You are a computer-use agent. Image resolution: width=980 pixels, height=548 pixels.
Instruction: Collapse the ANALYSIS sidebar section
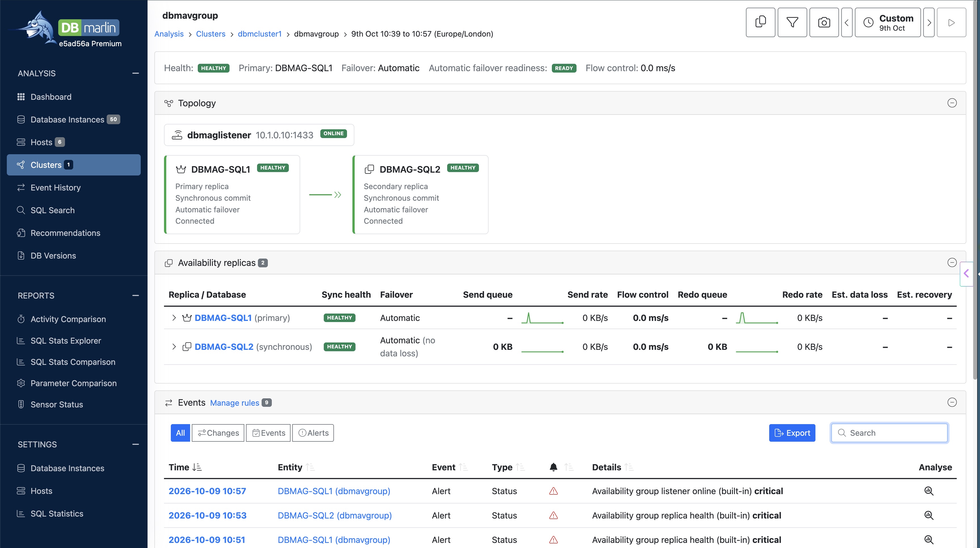pos(135,73)
